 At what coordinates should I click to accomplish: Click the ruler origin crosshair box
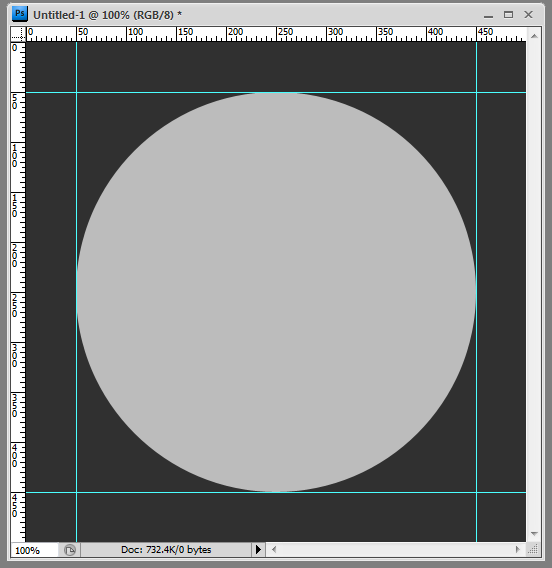click(x=18, y=34)
